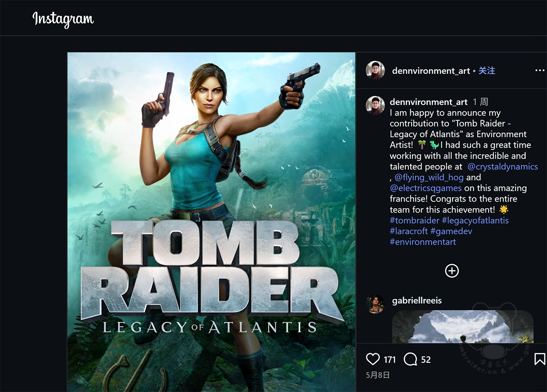The width and height of the screenshot is (547, 392).
Task: Open the gabriellreeis username
Action: (x=417, y=301)
